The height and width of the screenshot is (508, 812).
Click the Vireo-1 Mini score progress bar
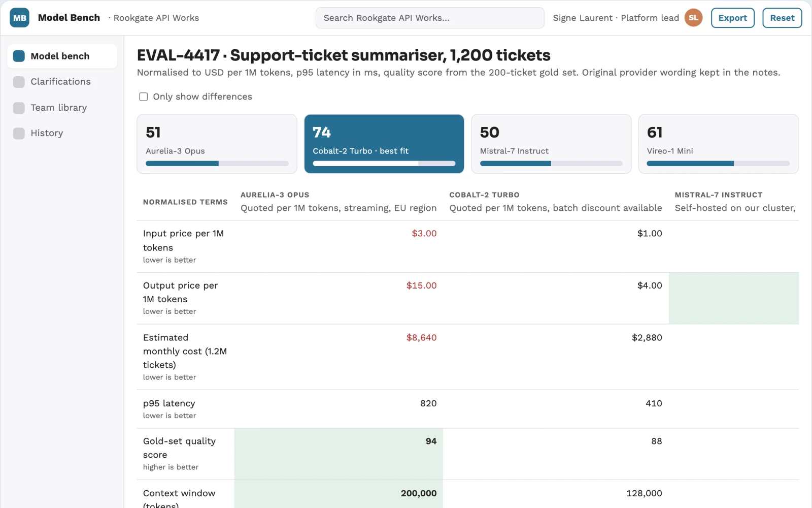718,164
